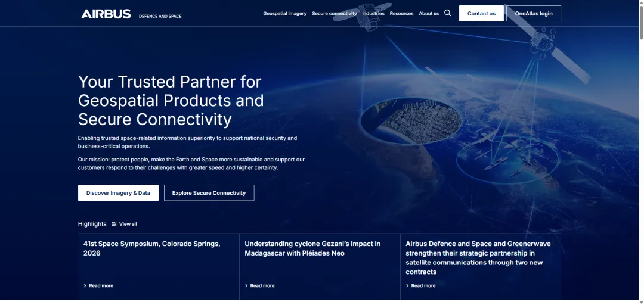The image size is (644, 305).
Task: Open the search magnifier icon
Action: [448, 13]
